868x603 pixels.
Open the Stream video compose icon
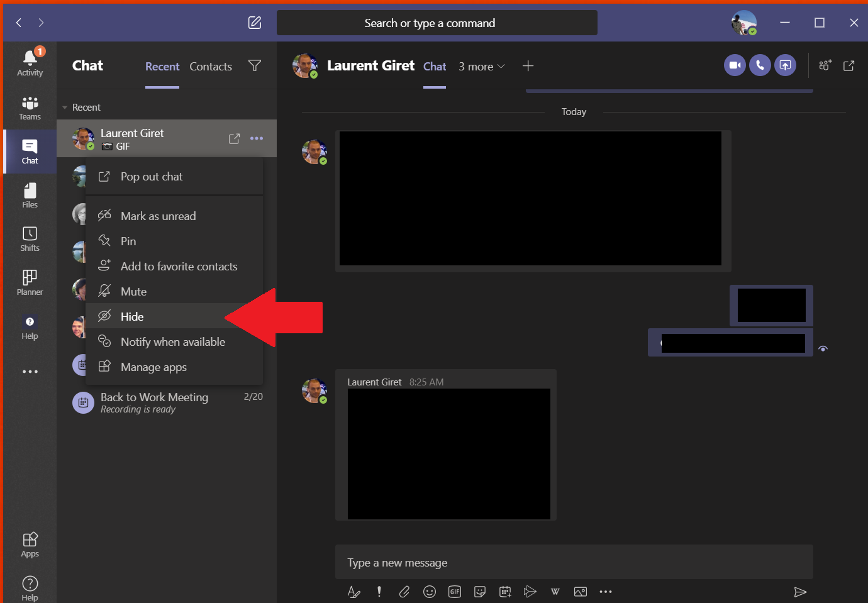pos(530,592)
